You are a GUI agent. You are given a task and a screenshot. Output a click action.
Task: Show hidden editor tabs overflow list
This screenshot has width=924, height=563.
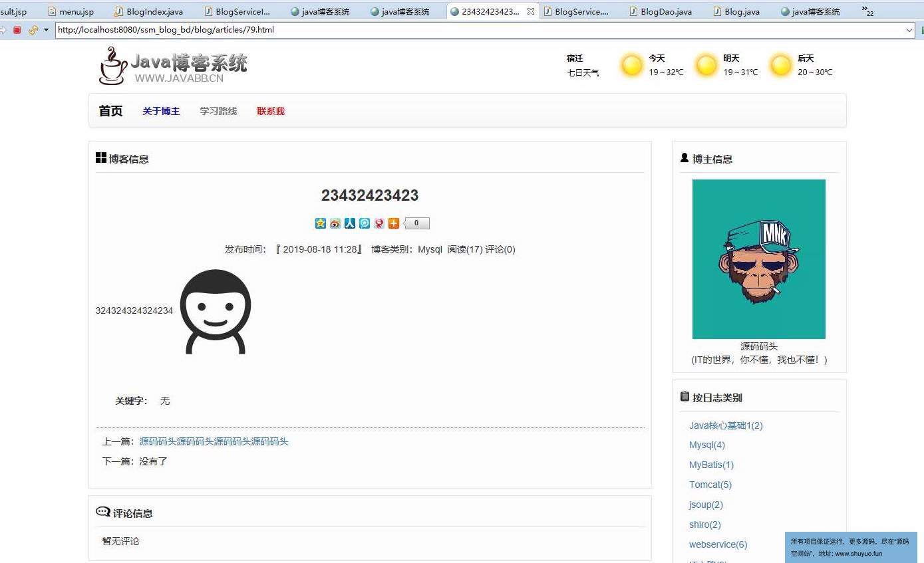867,11
